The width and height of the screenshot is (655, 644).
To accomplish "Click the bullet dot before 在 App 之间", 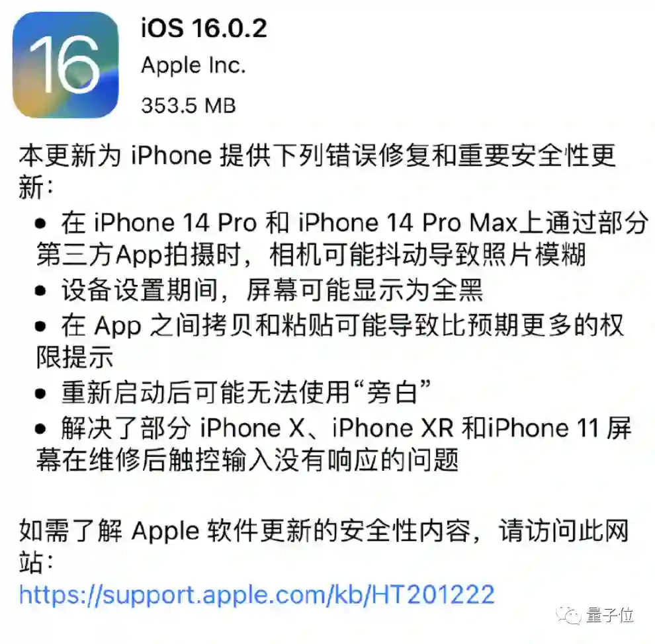I will 40,327.
